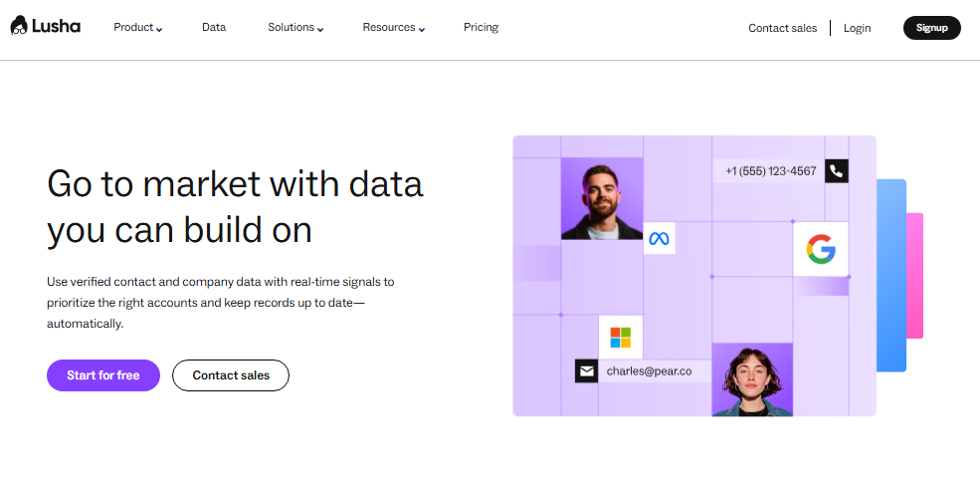The image size is (980, 481).
Task: Expand the Resources dropdown
Action: pyautogui.click(x=394, y=28)
